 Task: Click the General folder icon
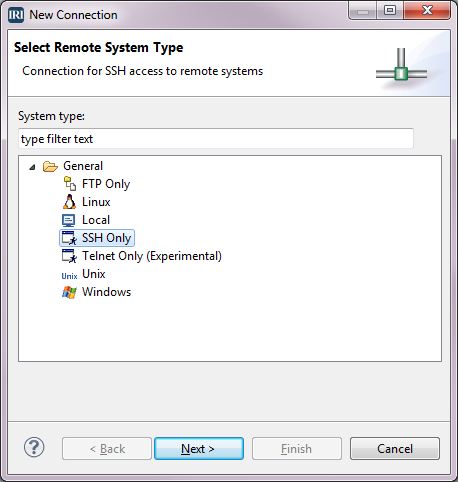pos(50,166)
